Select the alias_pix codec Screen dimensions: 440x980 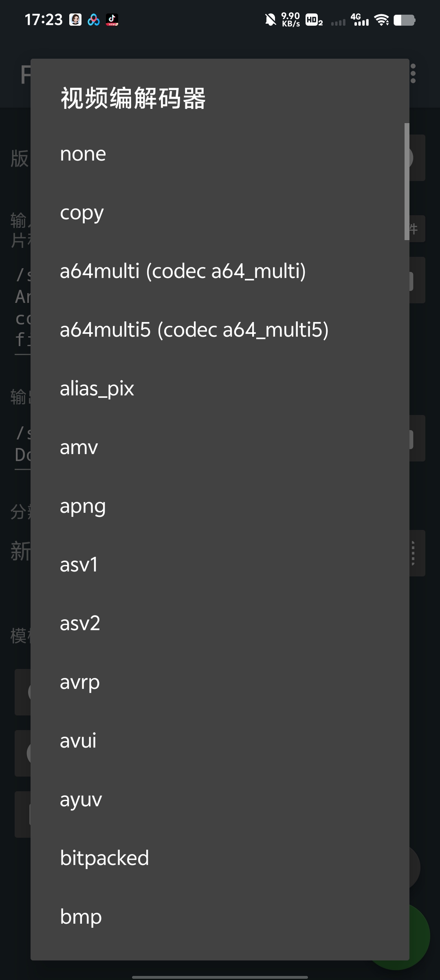click(220, 389)
